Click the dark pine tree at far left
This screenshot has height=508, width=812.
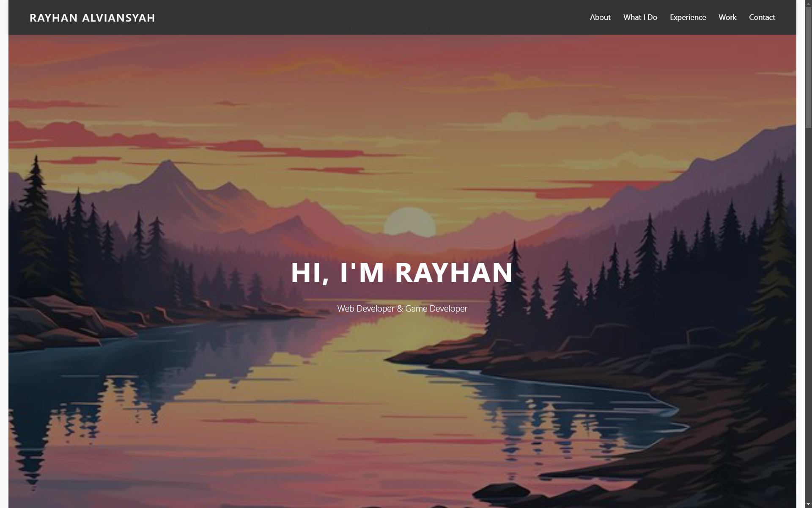click(x=36, y=195)
